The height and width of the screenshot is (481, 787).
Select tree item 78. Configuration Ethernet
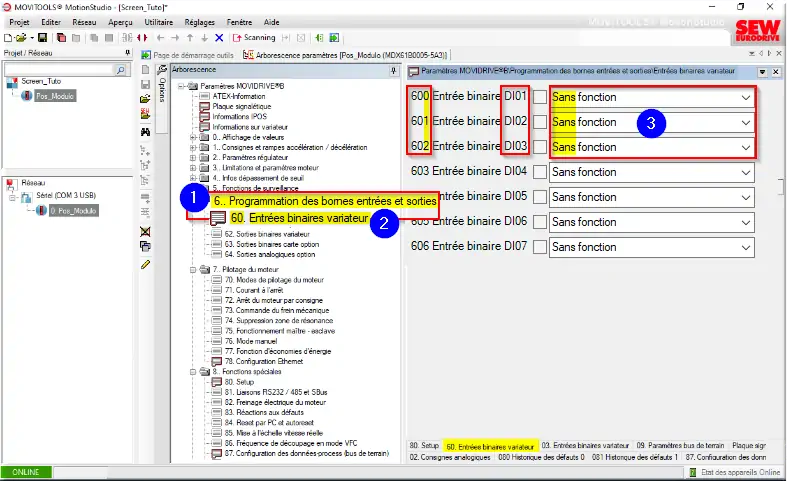[x=264, y=362]
